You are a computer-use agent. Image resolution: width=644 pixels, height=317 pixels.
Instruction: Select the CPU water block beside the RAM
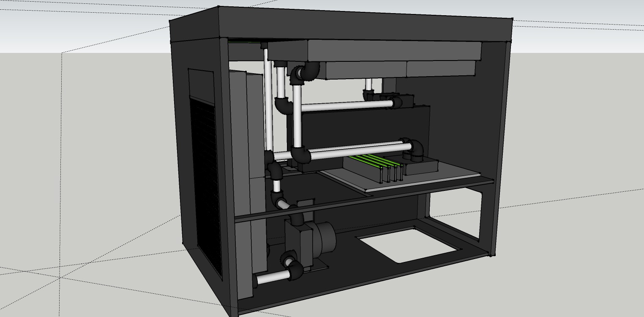coord(420,166)
